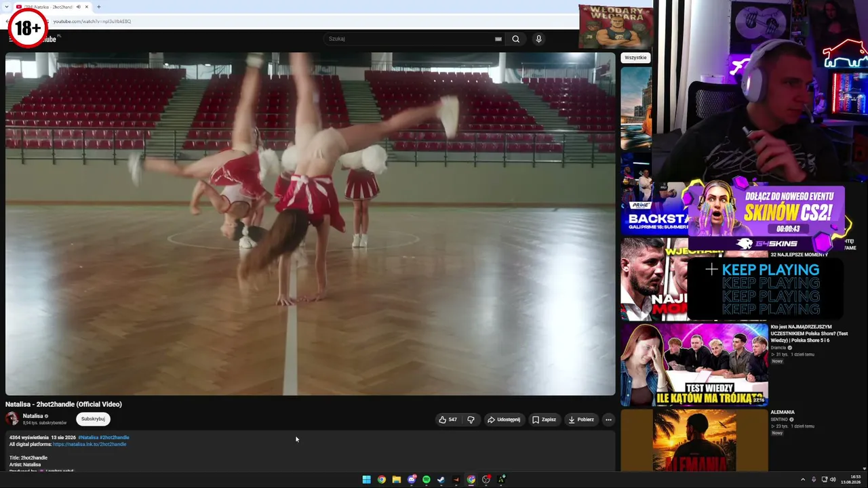Open Natalisa channel avatar
The image size is (868, 488).
pyautogui.click(x=12, y=419)
